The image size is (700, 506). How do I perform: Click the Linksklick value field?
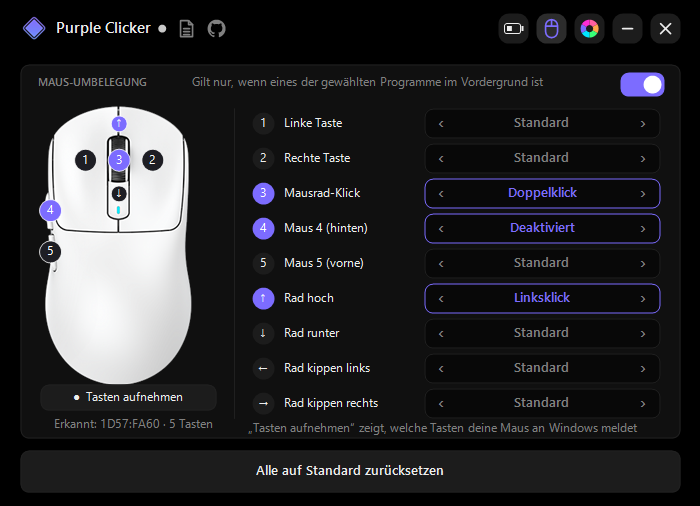pos(542,298)
